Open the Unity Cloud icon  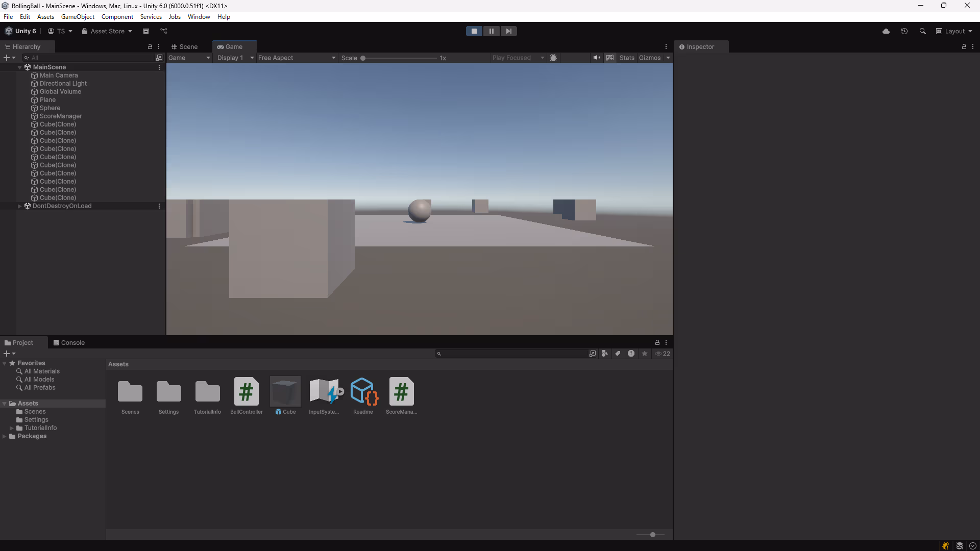point(886,31)
